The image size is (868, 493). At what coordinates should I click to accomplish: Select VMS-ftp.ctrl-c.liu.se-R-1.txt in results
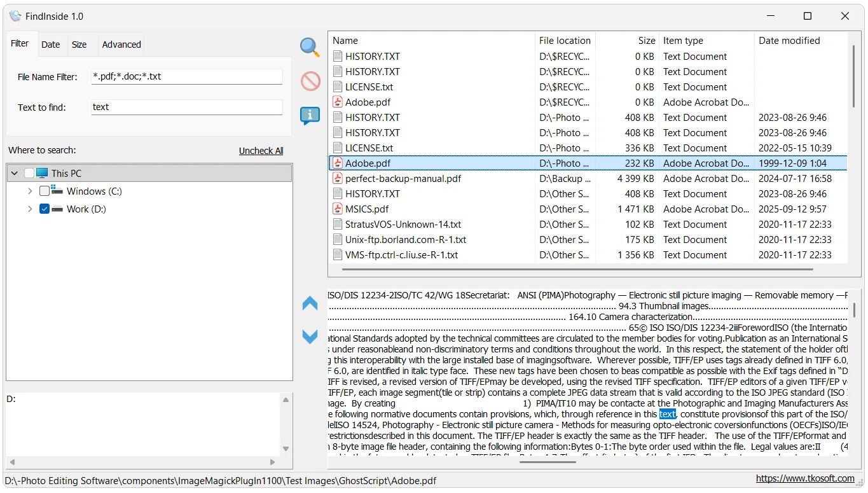[x=588, y=254]
